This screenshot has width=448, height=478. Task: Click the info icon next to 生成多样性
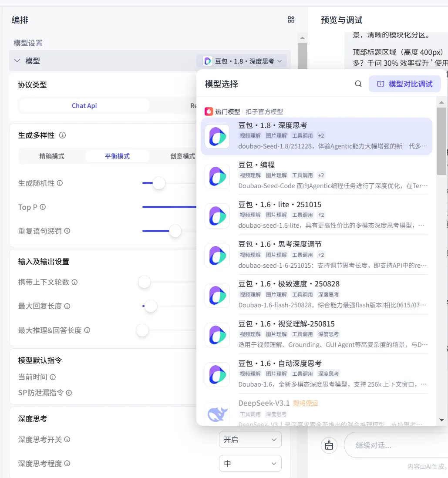tap(62, 135)
